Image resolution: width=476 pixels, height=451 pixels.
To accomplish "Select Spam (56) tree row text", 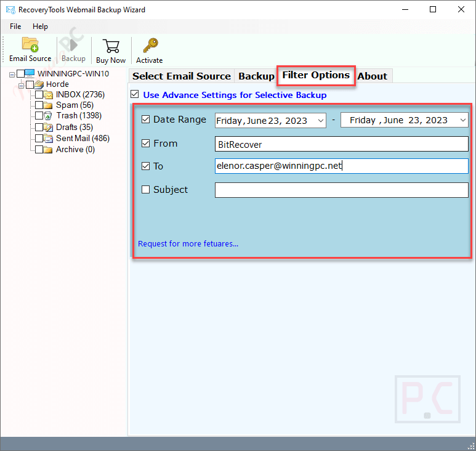I will click(x=75, y=105).
